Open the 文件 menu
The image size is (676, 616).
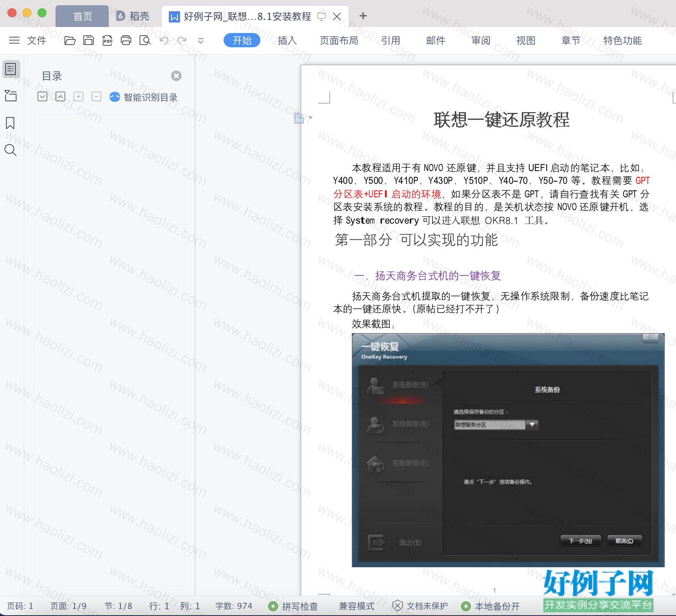click(37, 40)
